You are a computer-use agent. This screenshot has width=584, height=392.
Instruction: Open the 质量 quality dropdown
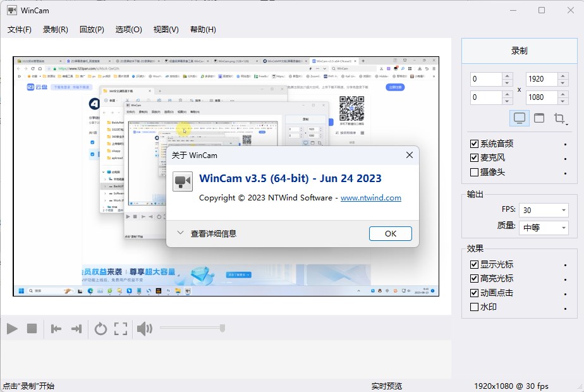click(x=543, y=228)
